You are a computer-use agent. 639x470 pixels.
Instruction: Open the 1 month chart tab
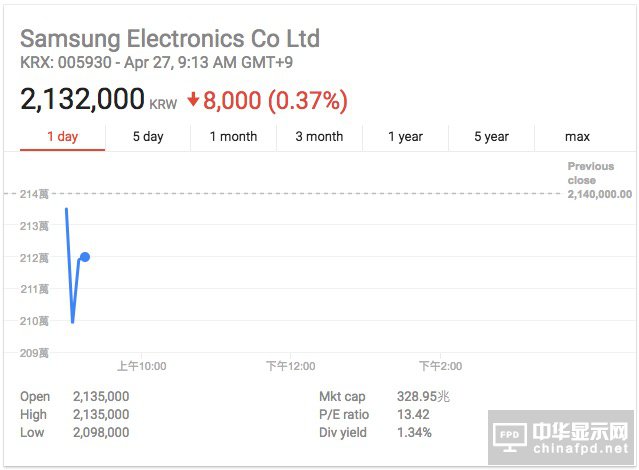[x=233, y=137]
